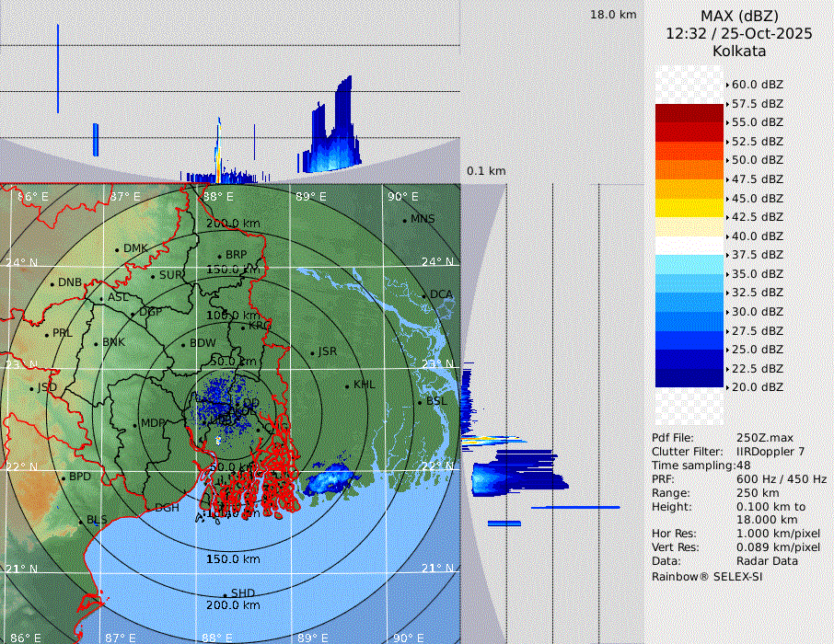Pick the darkest navy blue legend band
Viewport: 834px width, 644px height.
pos(689,377)
